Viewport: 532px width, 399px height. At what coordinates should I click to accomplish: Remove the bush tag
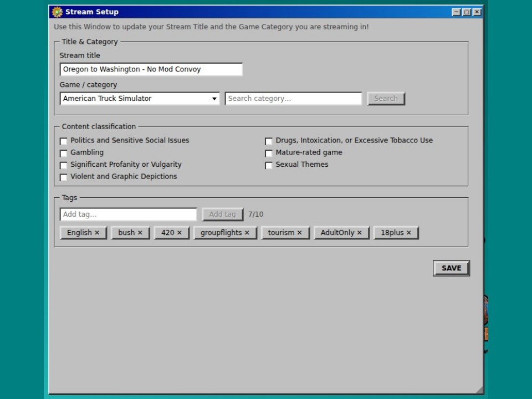click(140, 233)
